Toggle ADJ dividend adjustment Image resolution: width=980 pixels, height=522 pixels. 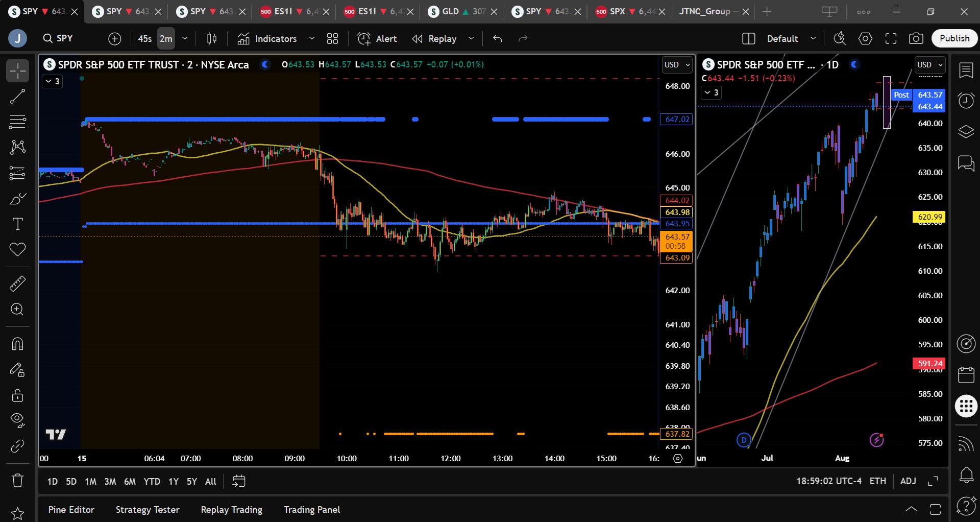point(908,481)
